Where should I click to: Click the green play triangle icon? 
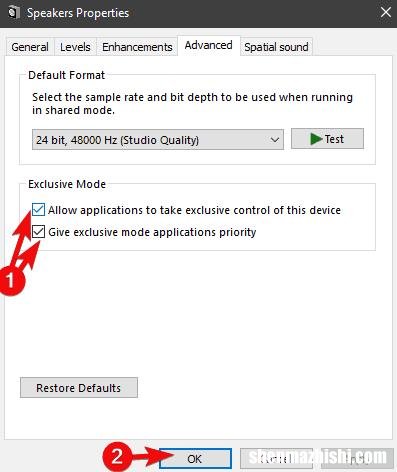pyautogui.click(x=316, y=139)
